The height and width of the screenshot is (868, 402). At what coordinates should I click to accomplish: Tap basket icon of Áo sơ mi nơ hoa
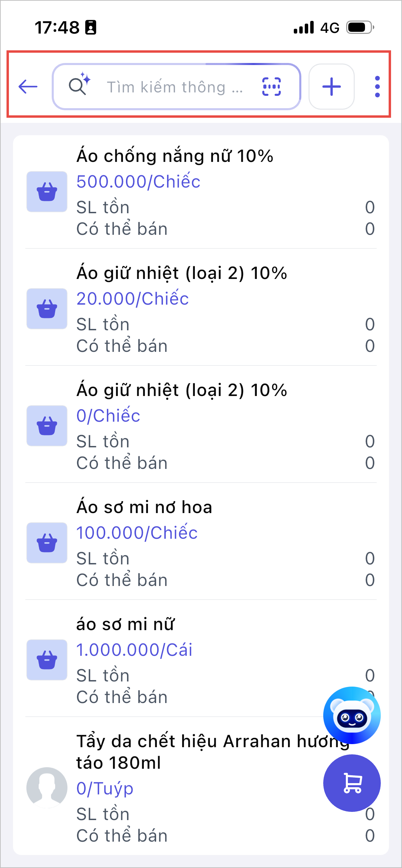pos(47,543)
